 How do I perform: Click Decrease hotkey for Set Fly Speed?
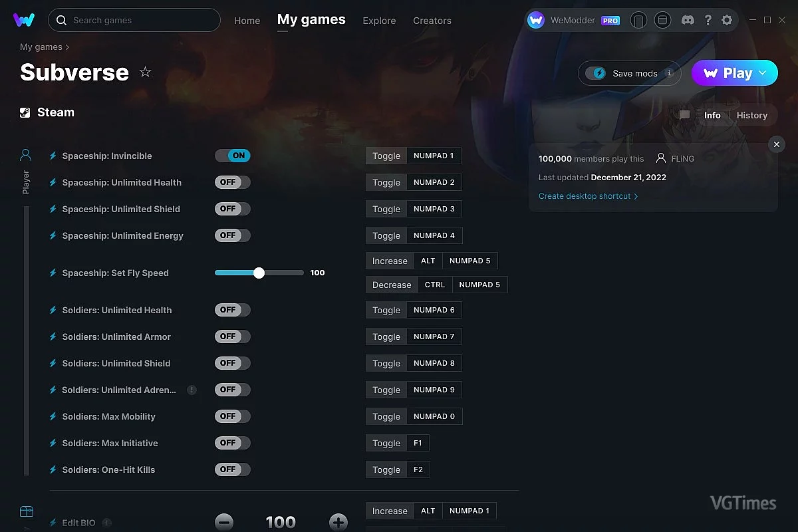click(392, 285)
